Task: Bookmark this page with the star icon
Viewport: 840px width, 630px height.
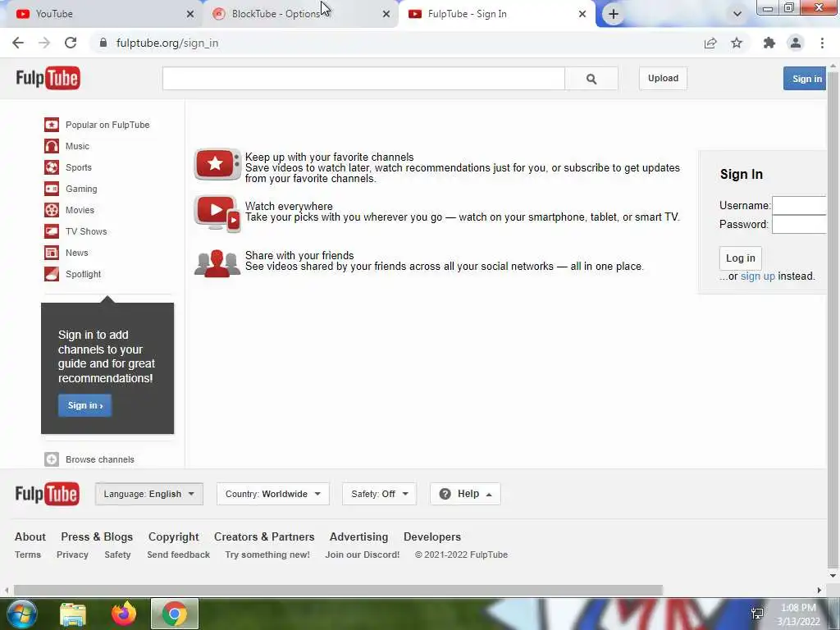Action: coord(737,43)
